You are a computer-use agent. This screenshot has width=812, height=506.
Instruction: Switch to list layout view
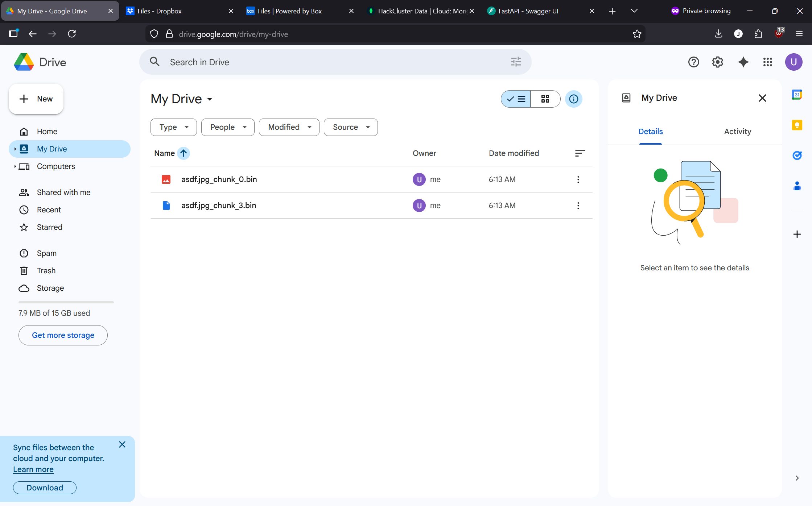pyautogui.click(x=516, y=99)
